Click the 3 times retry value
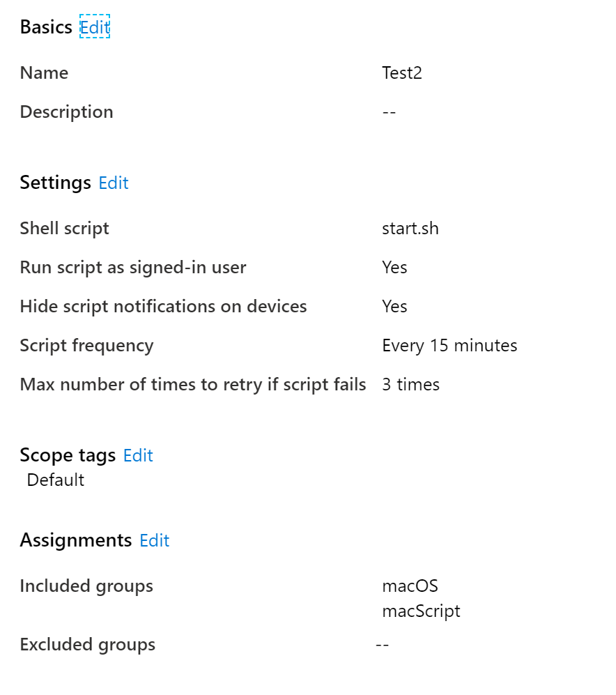 tap(410, 385)
